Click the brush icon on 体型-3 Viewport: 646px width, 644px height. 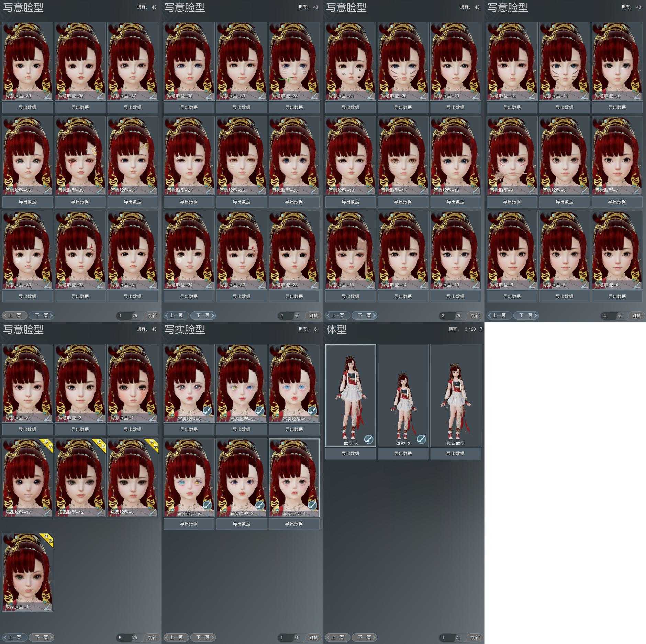(369, 439)
